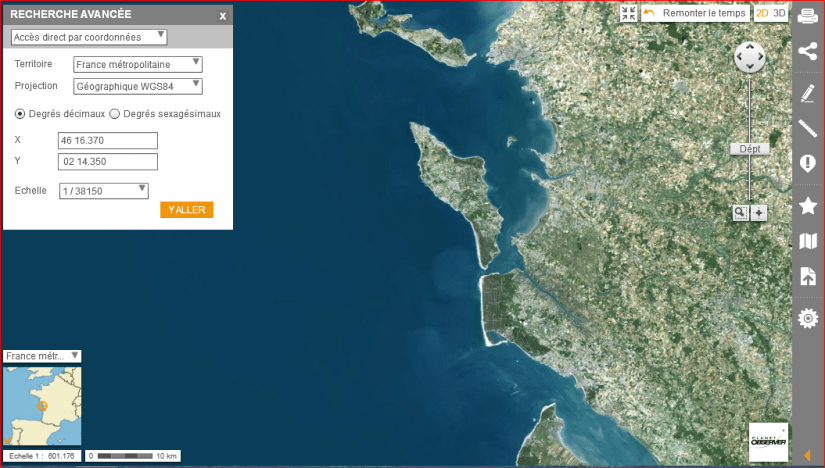Open the Echelle 1/38150 dropdown

tap(104, 190)
